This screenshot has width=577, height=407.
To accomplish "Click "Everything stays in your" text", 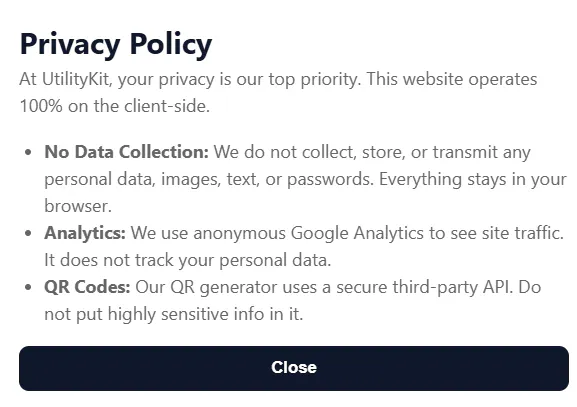I will (473, 180).
